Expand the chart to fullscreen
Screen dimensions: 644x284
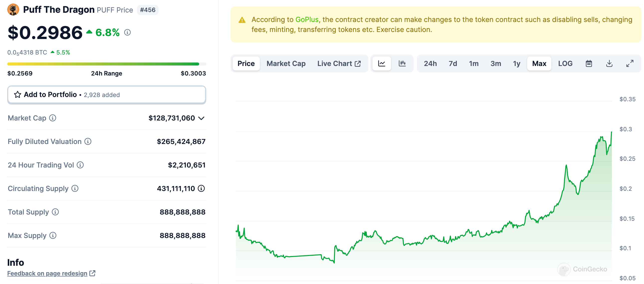630,63
